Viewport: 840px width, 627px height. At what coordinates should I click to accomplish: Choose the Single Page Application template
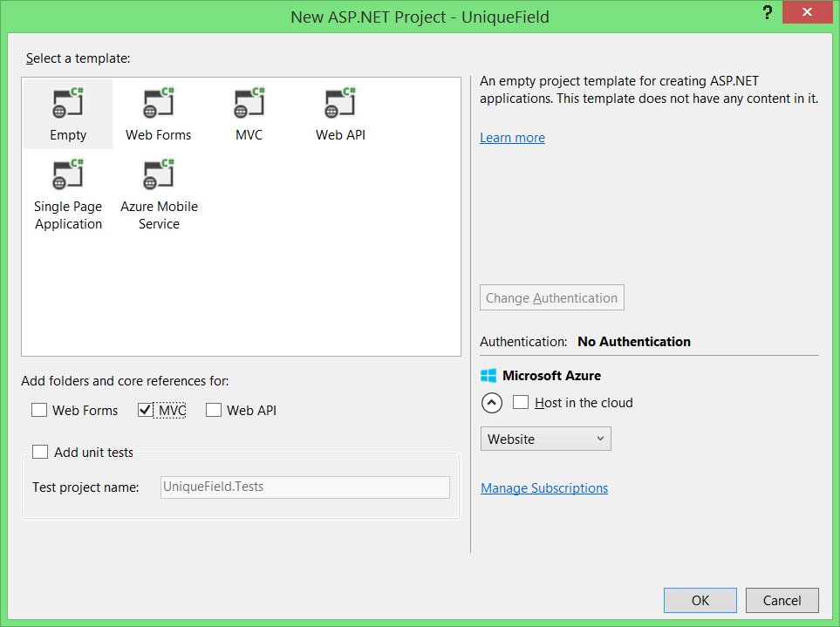pyautogui.click(x=68, y=176)
